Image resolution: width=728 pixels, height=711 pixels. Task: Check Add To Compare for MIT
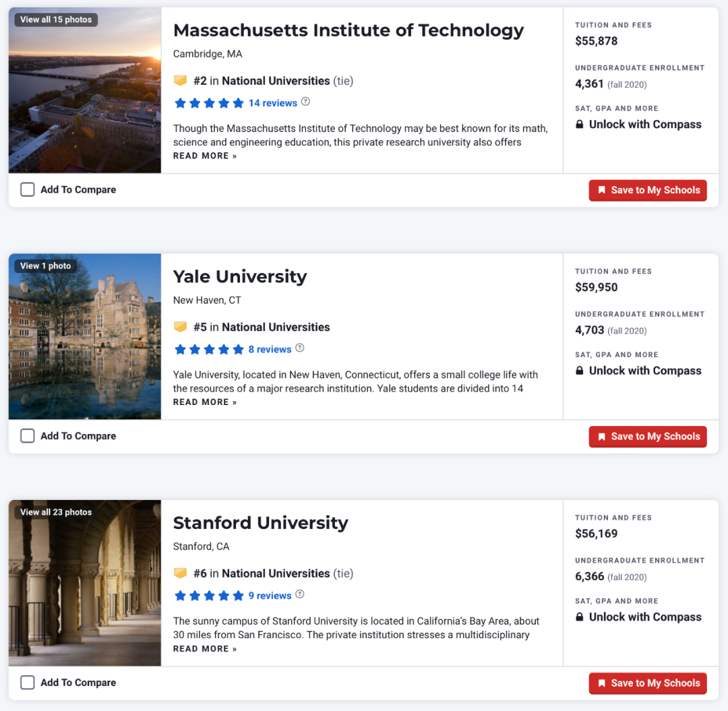coord(27,190)
